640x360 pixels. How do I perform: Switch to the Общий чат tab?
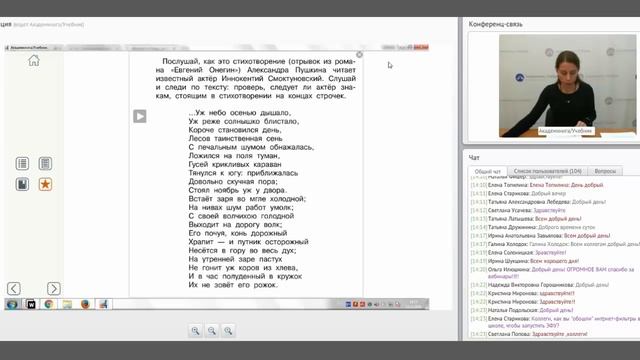[x=488, y=171]
